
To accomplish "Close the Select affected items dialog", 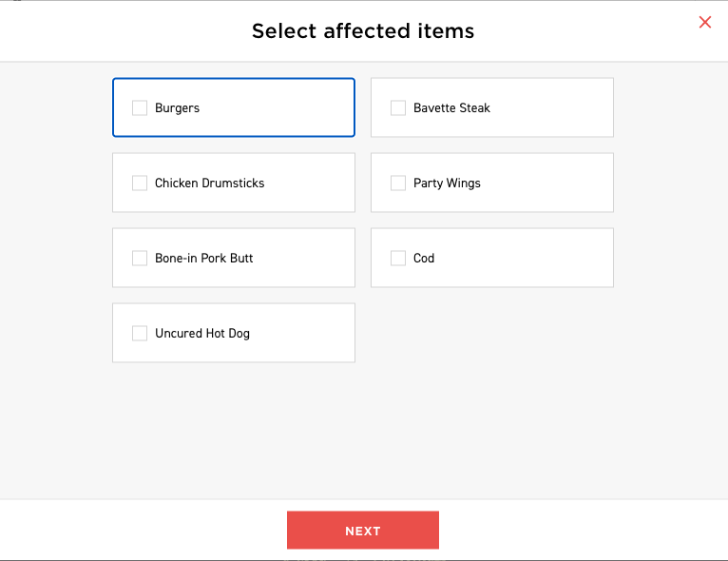I will (x=704, y=23).
